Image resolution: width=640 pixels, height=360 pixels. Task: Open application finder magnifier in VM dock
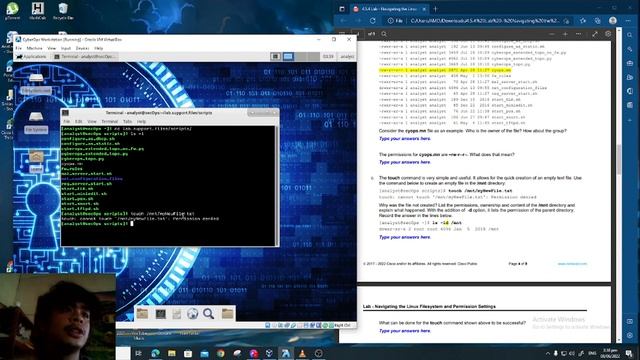coord(209,313)
